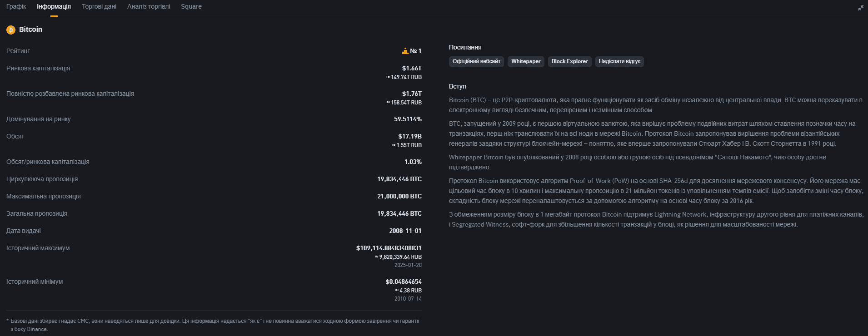This screenshot has width=868, height=336.
Task: Click the ≈ 149.74T RUB value
Action: 404,77
